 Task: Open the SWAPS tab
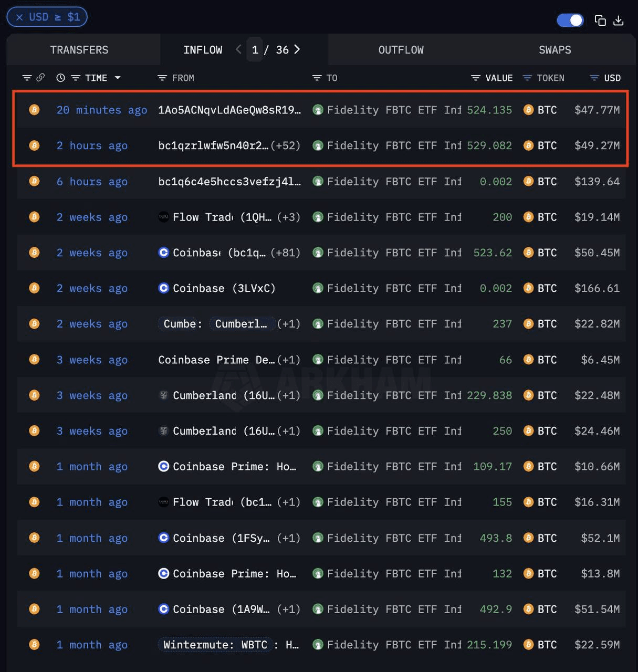pyautogui.click(x=555, y=50)
